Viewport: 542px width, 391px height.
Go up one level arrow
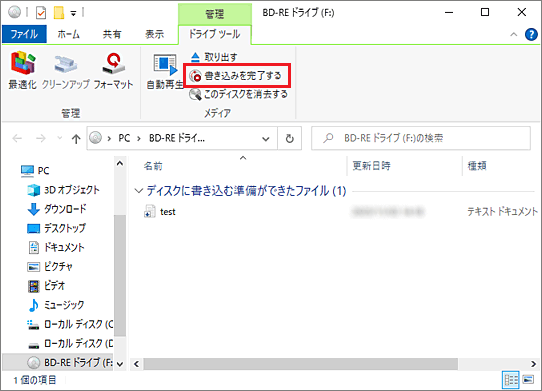click(x=76, y=139)
